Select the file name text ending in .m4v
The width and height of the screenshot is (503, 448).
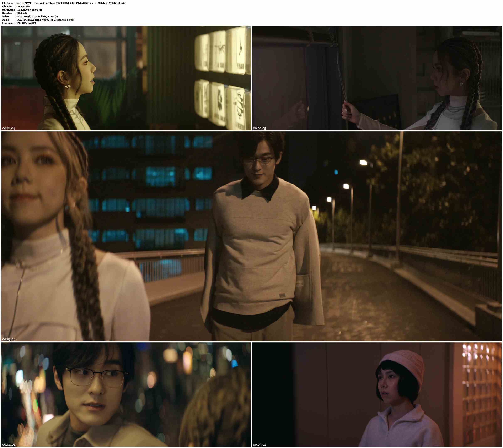71,3
